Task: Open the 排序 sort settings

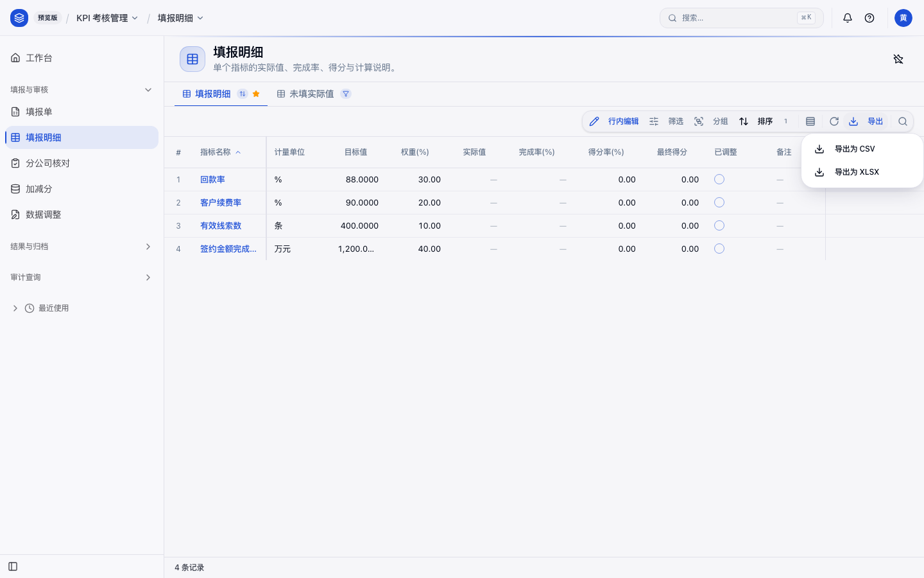Action: [x=764, y=121]
